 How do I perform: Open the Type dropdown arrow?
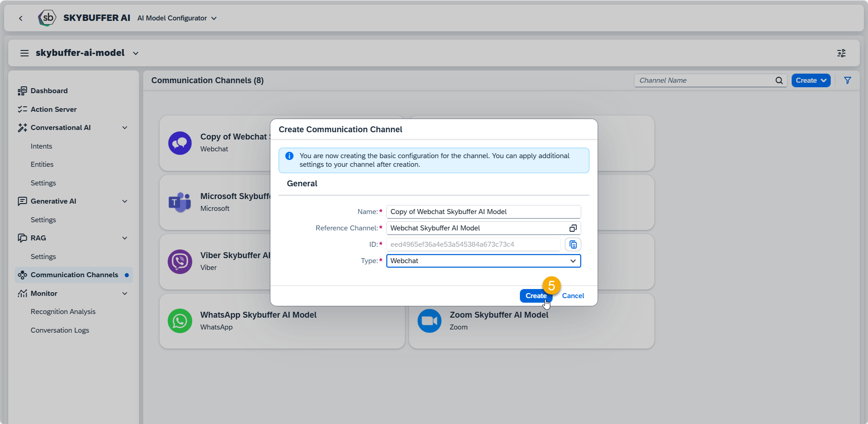pyautogui.click(x=573, y=261)
